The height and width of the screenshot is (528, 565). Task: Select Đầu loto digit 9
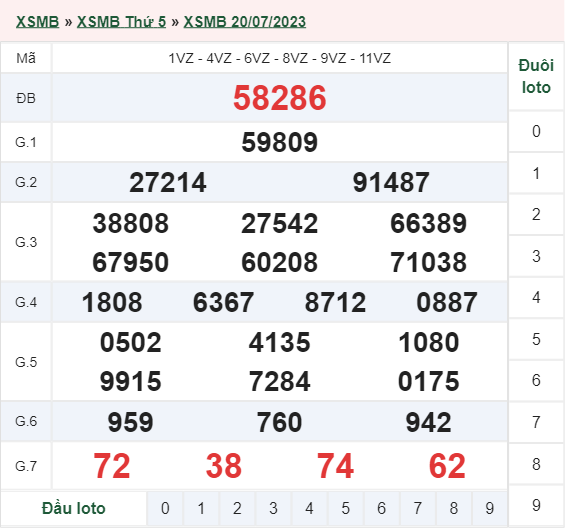tap(489, 508)
